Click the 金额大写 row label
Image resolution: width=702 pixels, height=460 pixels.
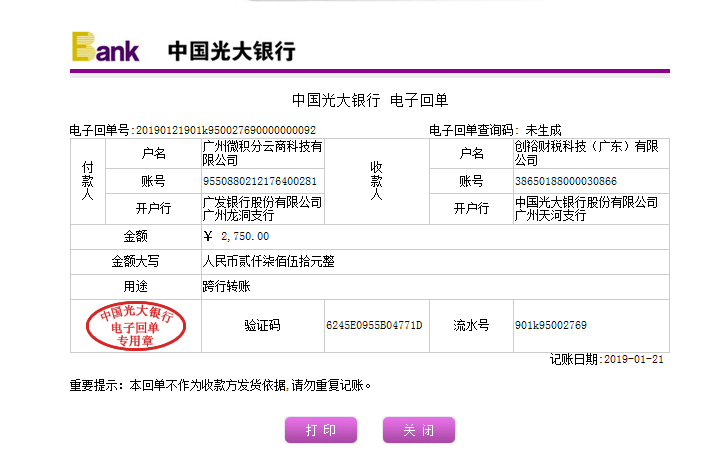click(136, 262)
